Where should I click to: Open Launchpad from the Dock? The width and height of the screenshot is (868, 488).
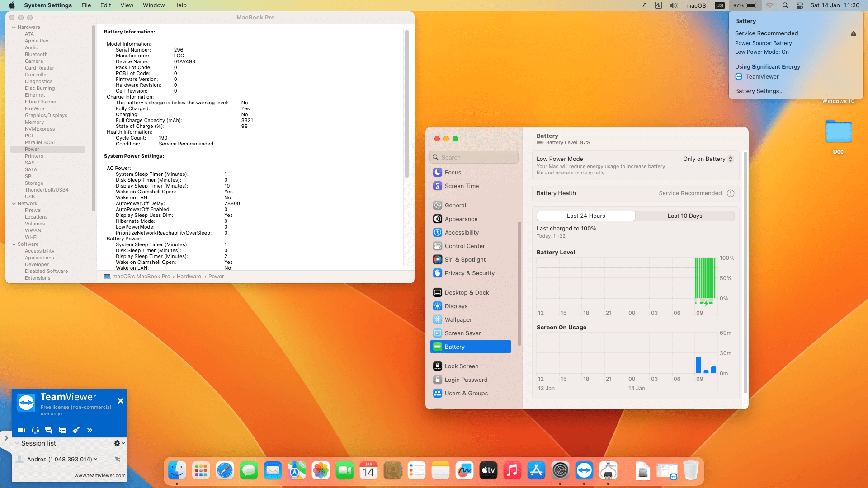click(x=201, y=471)
